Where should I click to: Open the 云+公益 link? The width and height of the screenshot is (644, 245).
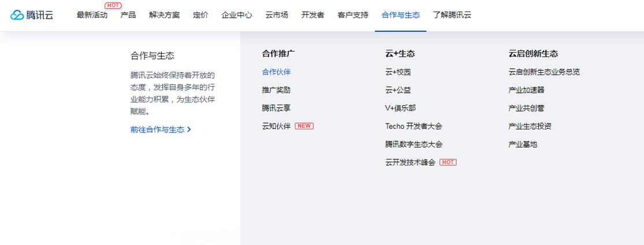pyautogui.click(x=398, y=90)
